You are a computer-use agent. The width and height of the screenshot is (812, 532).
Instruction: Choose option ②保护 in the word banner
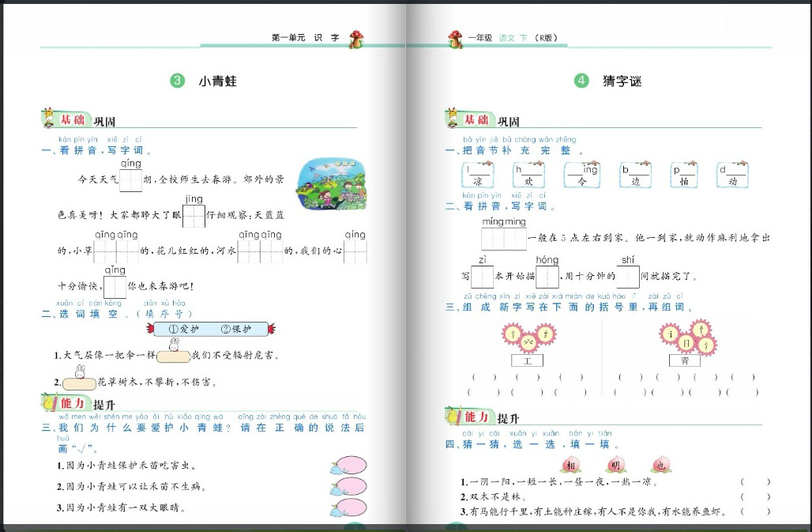[x=234, y=329]
